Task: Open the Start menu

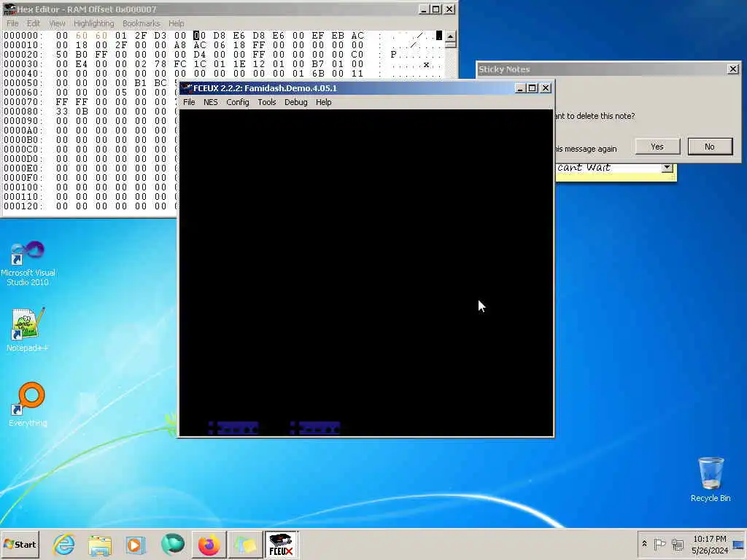Action: [20, 544]
